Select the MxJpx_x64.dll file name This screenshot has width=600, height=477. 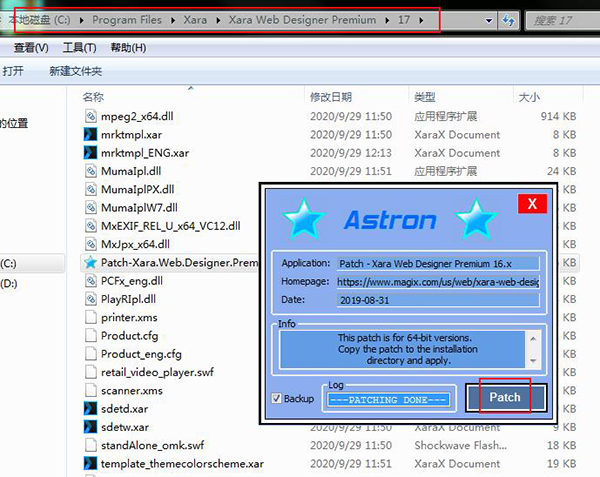tap(135, 244)
